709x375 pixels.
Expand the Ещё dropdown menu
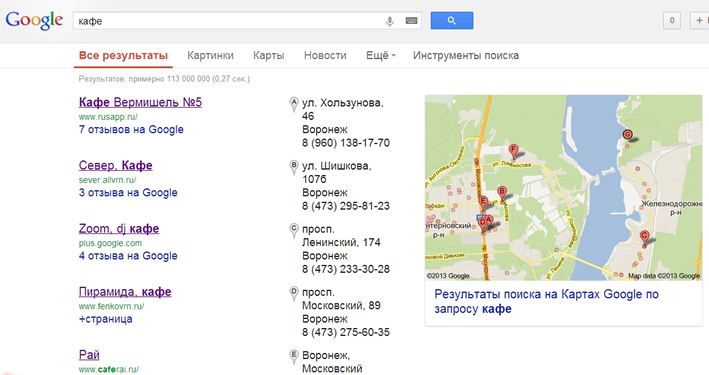381,56
